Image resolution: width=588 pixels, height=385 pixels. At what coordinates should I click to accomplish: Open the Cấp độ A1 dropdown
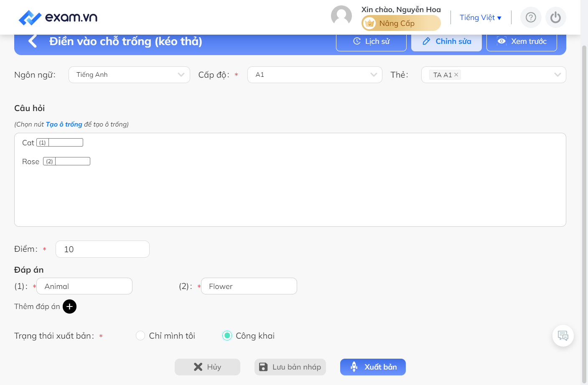(x=315, y=75)
